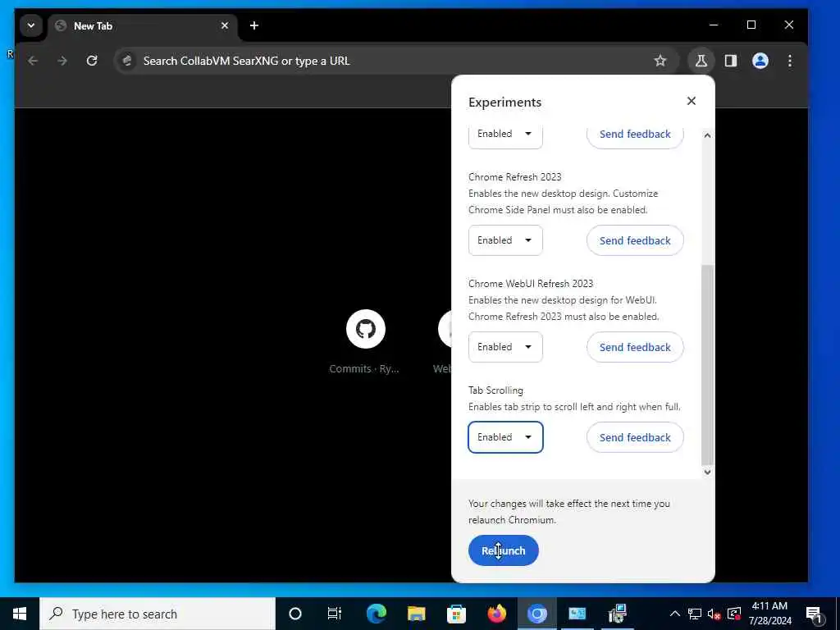Viewport: 840px width, 630px height.
Task: Click the muted volume tray icon
Action: click(714, 614)
